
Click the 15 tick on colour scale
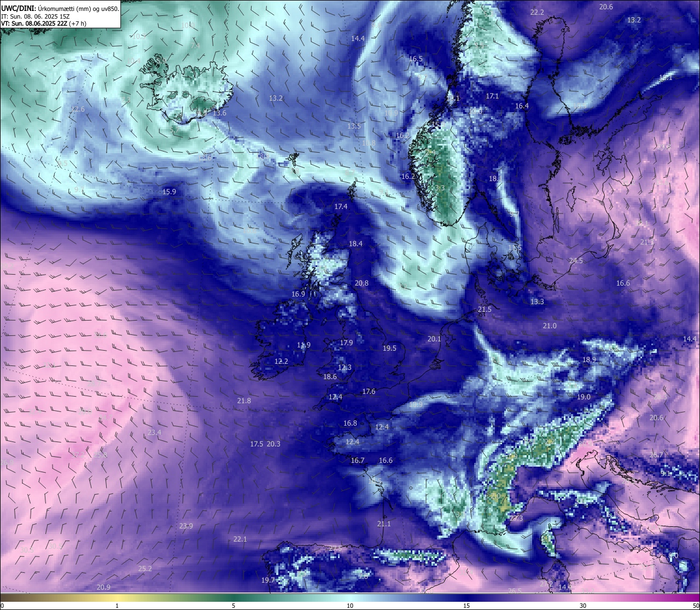click(x=466, y=606)
